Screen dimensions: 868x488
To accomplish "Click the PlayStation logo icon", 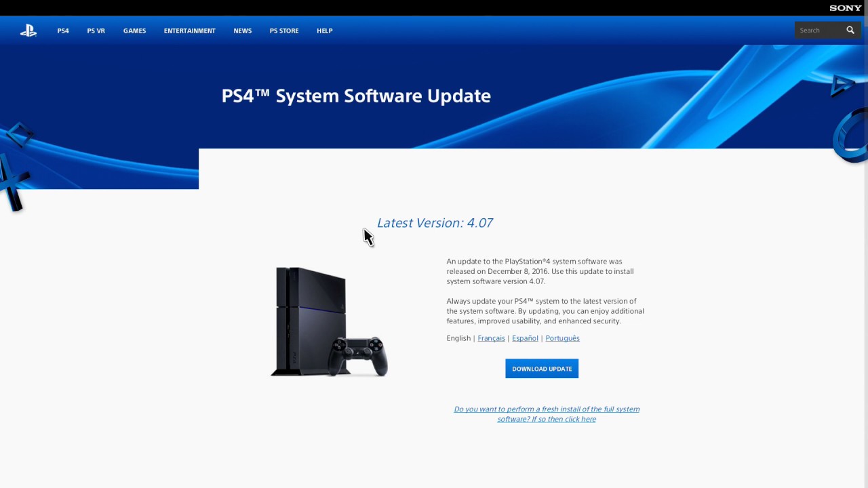I will 28,30.
